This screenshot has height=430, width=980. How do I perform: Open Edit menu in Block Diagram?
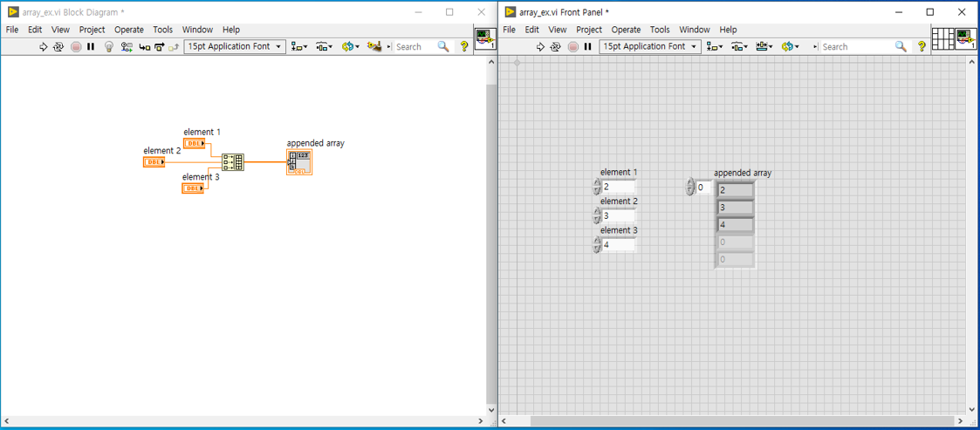(x=35, y=30)
